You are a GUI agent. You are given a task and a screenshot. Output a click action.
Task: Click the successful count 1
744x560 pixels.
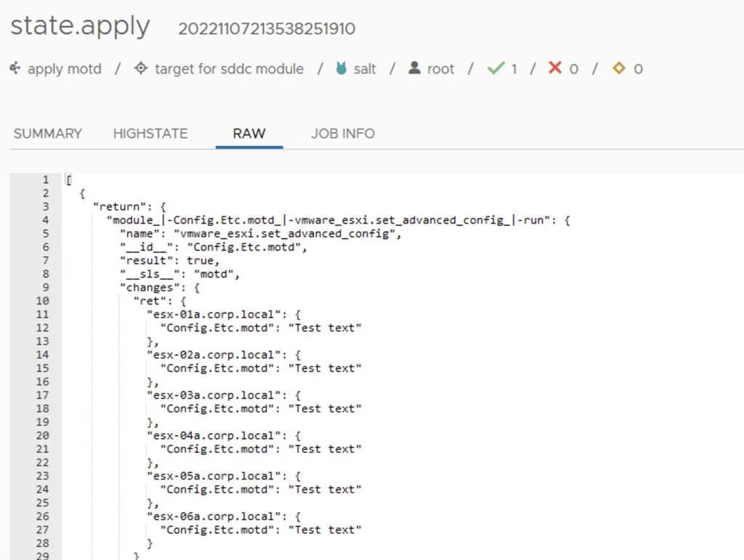coord(514,69)
